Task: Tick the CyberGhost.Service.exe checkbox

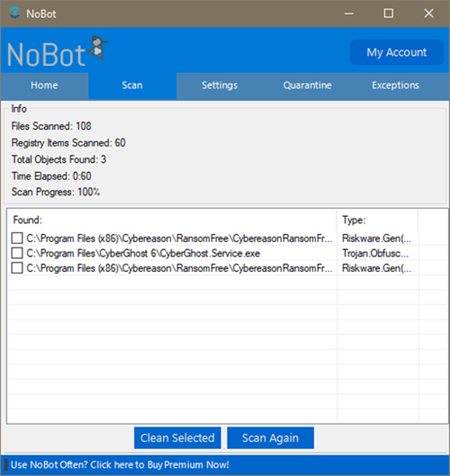Action: [17, 253]
